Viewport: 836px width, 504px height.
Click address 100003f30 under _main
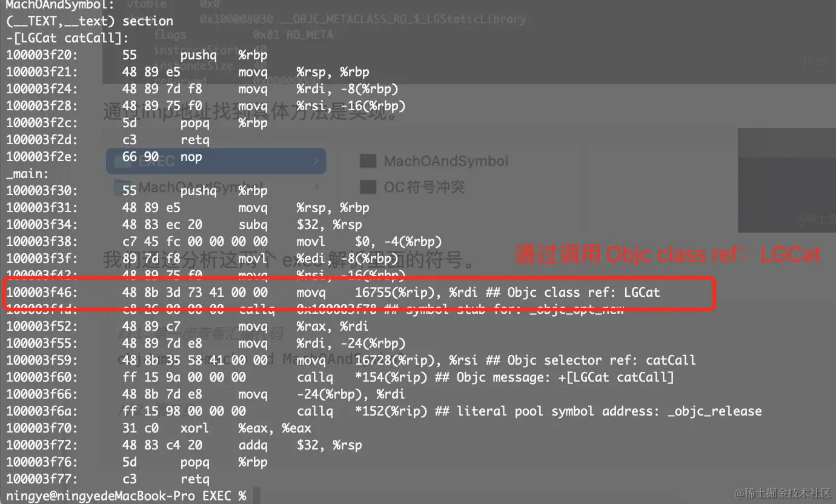pyautogui.click(x=42, y=191)
